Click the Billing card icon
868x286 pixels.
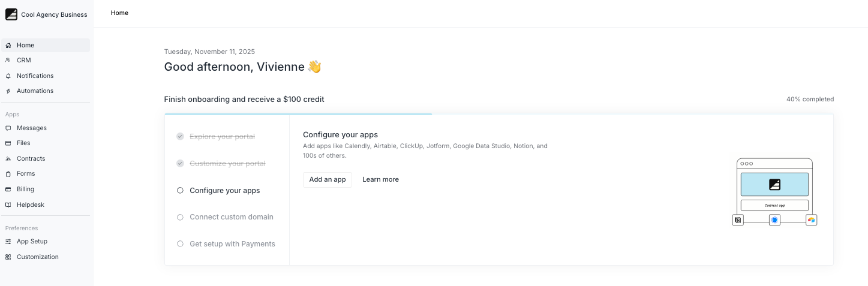coord(8,189)
